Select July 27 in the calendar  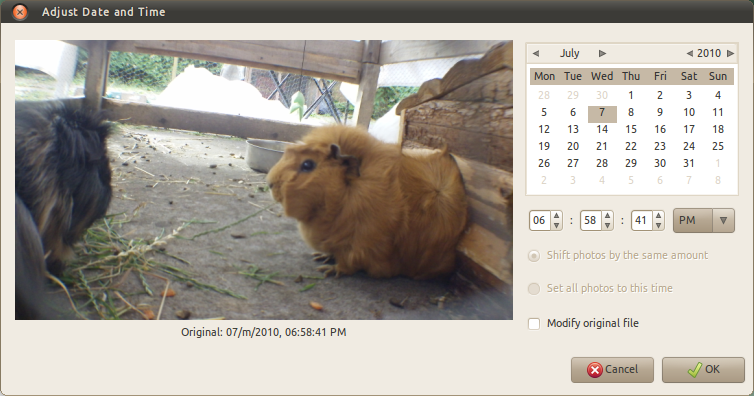(573, 163)
